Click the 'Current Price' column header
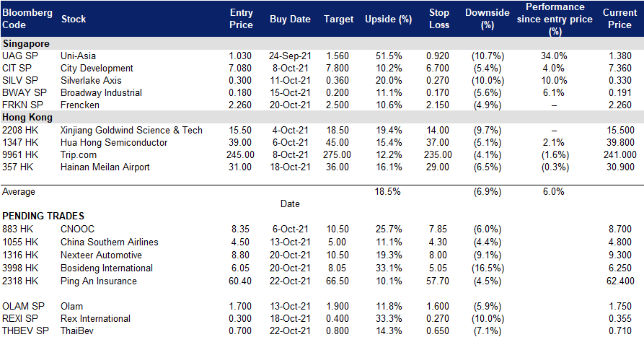 [619, 19]
